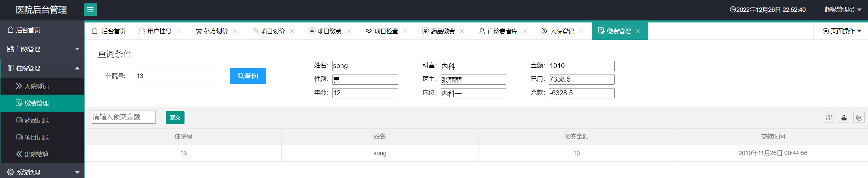Click the 预交金额 input field
Screen dimensions: 868x178
[x=123, y=117]
